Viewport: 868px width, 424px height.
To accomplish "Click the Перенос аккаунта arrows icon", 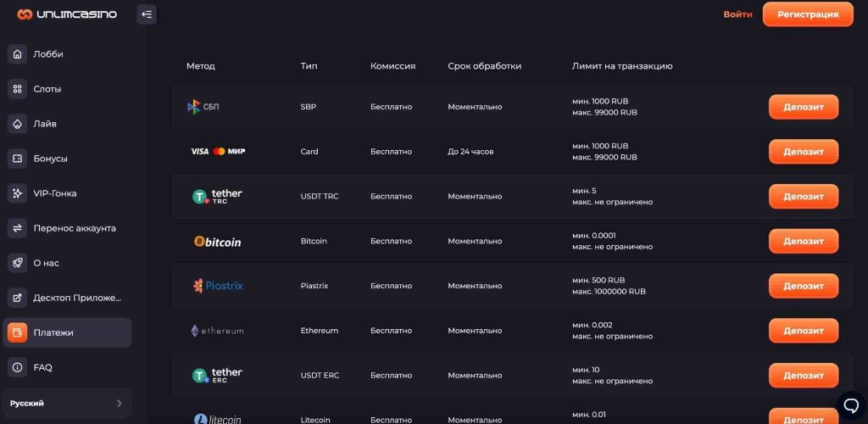I will click(17, 228).
